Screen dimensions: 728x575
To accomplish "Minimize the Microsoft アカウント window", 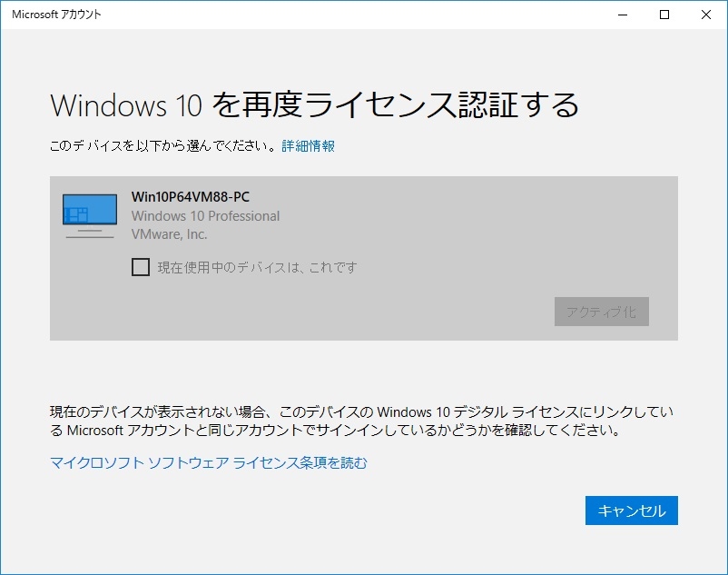I will (x=623, y=15).
